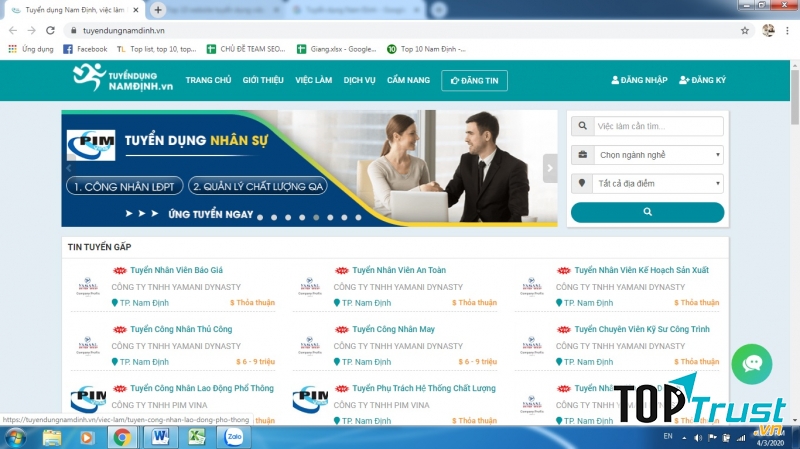This screenshot has width=800, height=449.
Task: Click the teal search magnifier button
Action: [647, 212]
